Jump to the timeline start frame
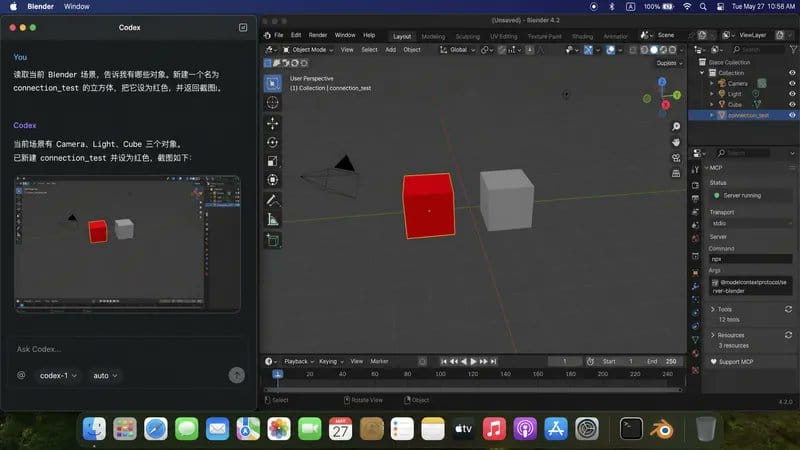The width and height of the screenshot is (800, 450). coord(444,361)
